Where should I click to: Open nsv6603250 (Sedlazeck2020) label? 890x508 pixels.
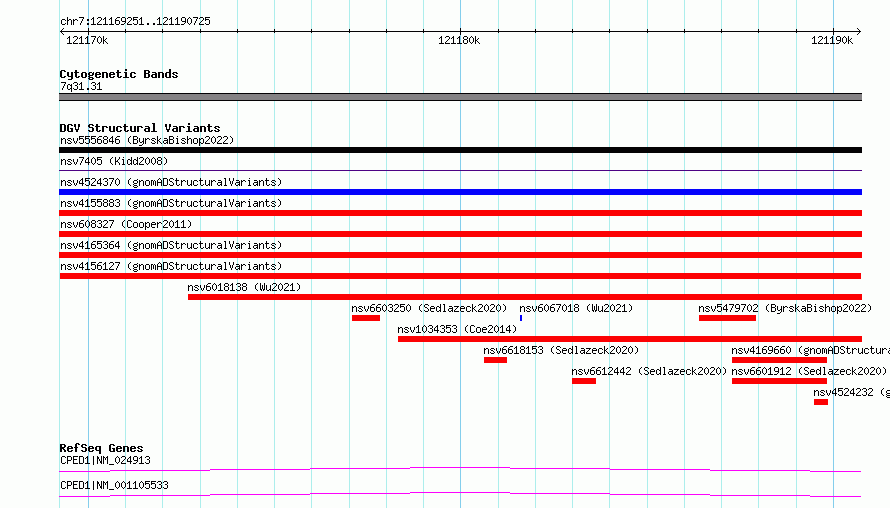click(x=429, y=308)
